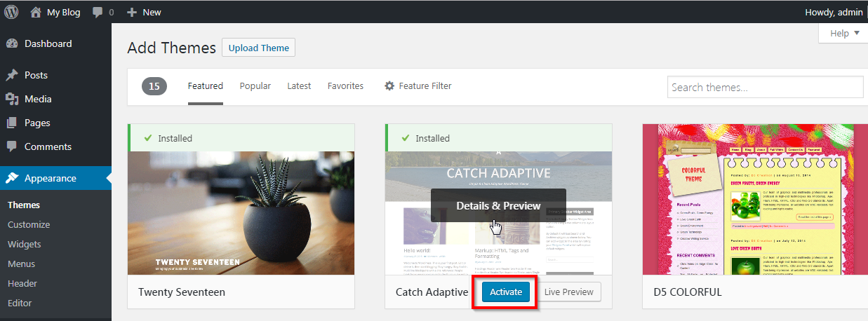Click the Pages icon in sidebar
This screenshot has width=868, height=321.
12,123
